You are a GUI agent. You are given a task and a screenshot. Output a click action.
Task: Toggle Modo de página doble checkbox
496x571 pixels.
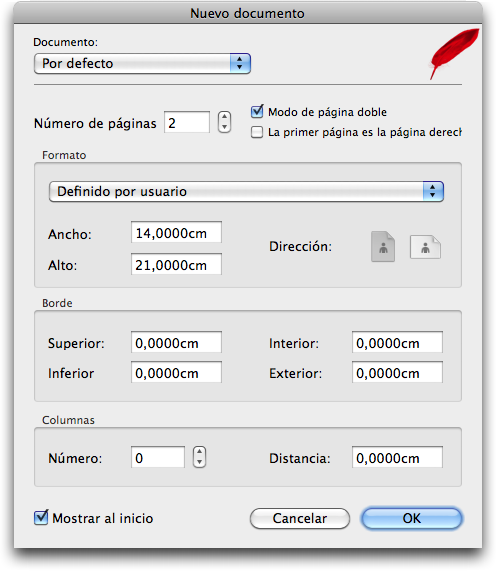tap(257, 111)
